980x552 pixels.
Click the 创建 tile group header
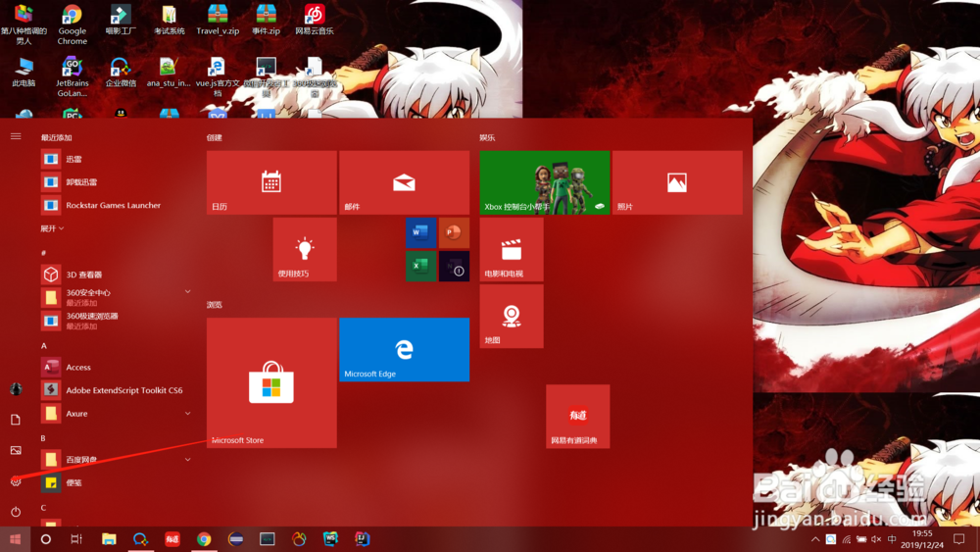tap(215, 137)
